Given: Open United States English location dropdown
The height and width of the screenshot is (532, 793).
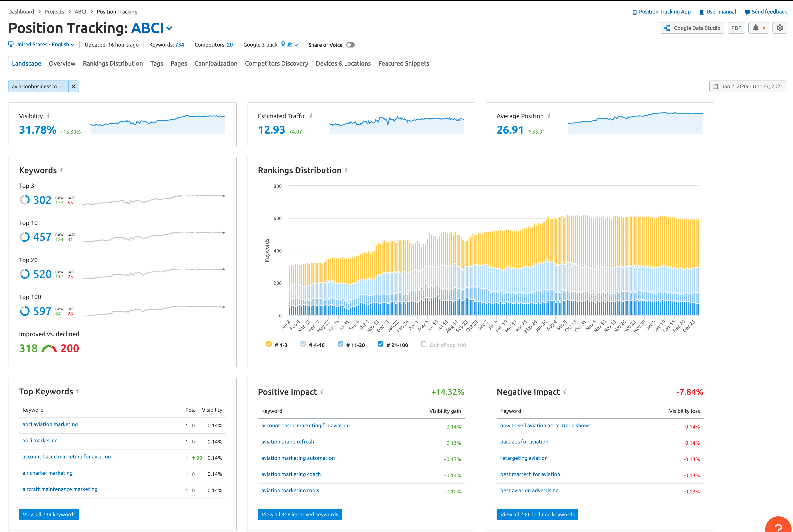Looking at the screenshot, I should [x=41, y=44].
